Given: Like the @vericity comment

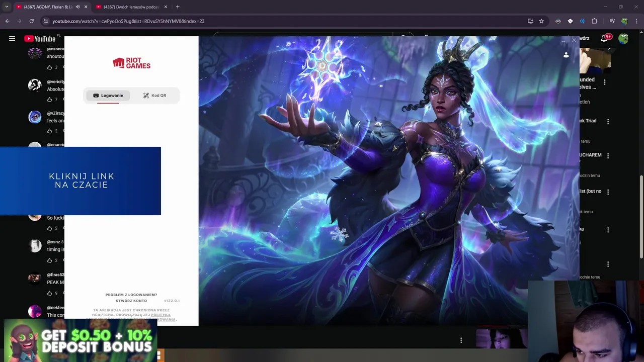Looking at the screenshot, I should pyautogui.click(x=49, y=100).
